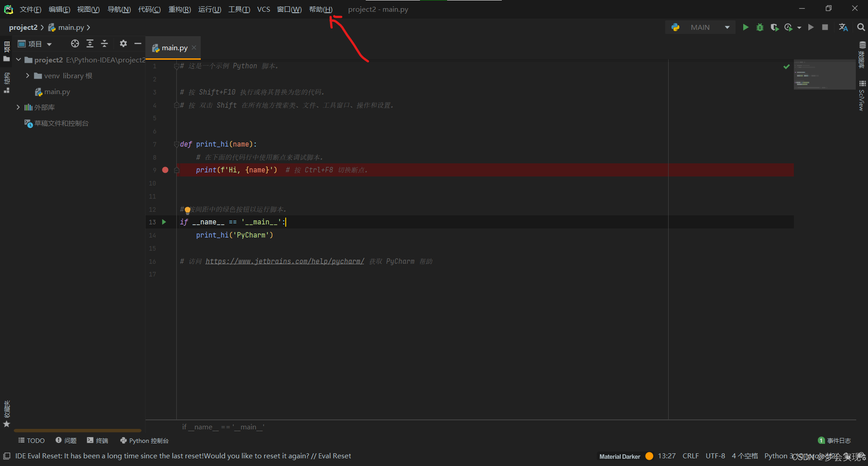This screenshot has height=466, width=868.
Task: Collapse the project2 root folder arrow
Action: 19,60
